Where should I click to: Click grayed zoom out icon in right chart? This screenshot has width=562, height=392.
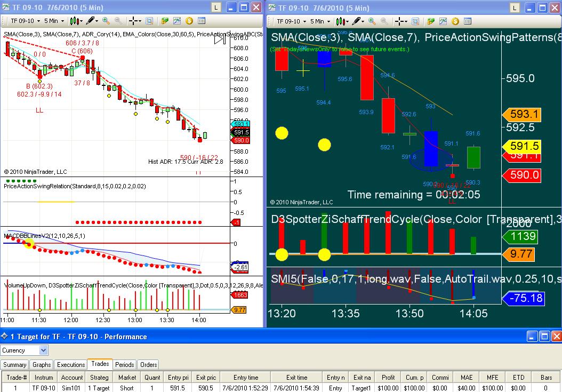tap(384, 21)
